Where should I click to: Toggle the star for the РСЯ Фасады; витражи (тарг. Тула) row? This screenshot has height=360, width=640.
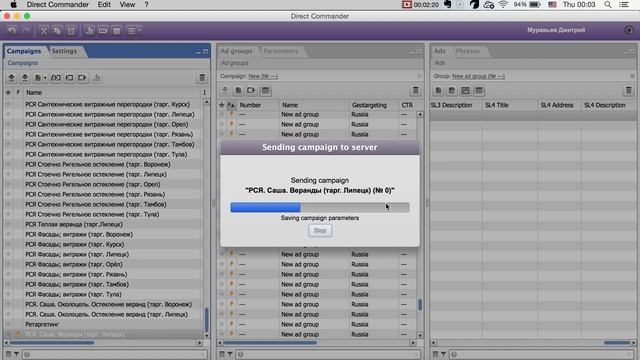pos(8,294)
